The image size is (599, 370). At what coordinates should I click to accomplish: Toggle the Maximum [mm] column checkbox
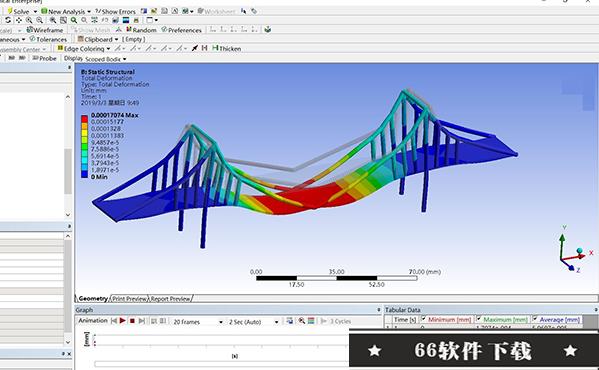click(479, 318)
